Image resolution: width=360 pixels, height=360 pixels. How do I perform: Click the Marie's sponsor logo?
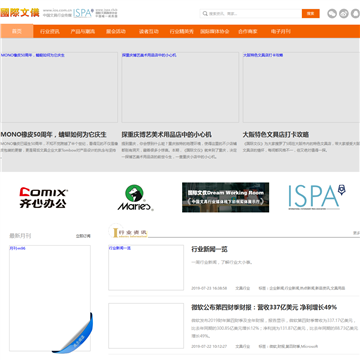(135, 198)
